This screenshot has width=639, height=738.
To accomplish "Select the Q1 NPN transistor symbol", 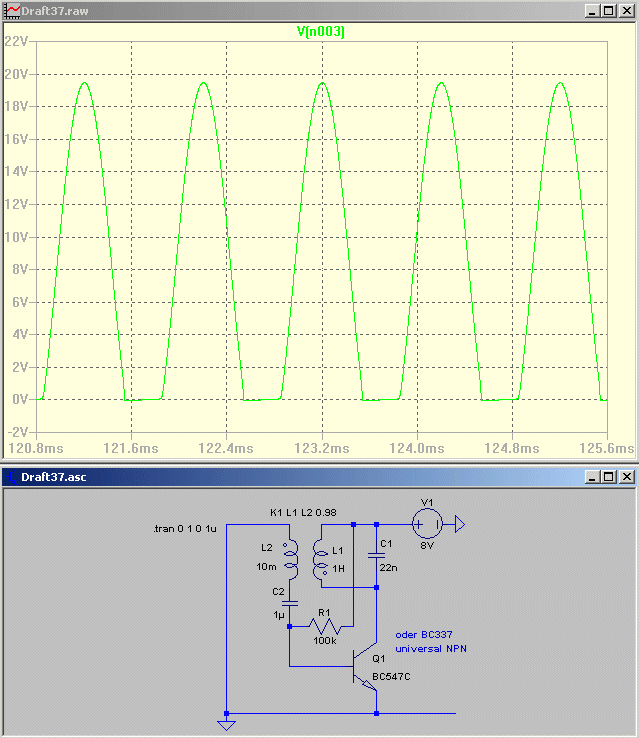I will [x=365, y=666].
